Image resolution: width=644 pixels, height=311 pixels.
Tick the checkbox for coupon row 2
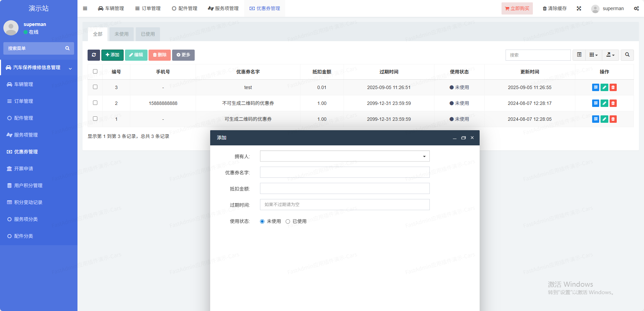pos(95,103)
